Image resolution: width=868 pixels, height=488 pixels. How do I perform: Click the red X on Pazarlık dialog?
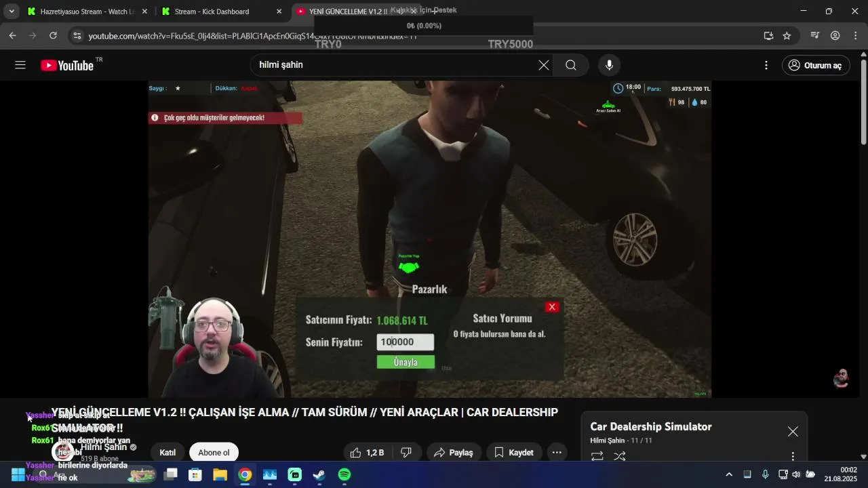552,307
